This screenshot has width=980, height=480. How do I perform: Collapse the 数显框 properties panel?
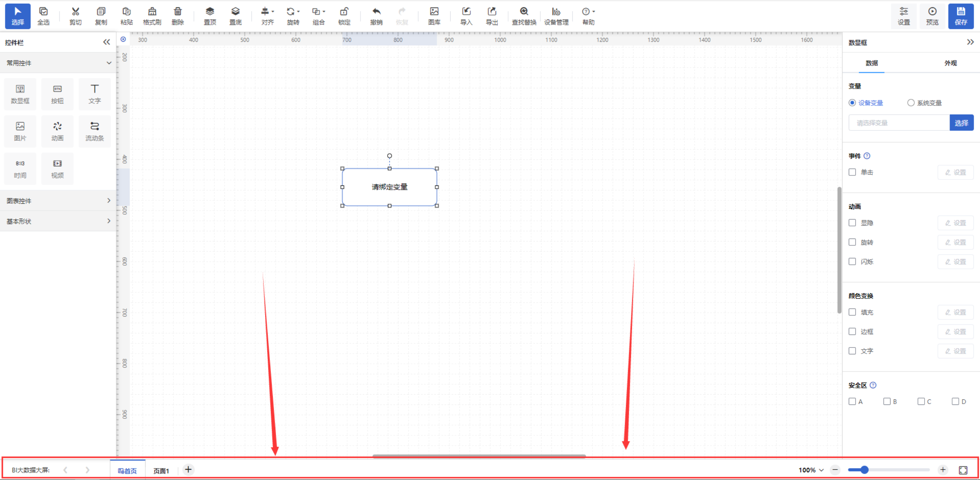coord(970,42)
